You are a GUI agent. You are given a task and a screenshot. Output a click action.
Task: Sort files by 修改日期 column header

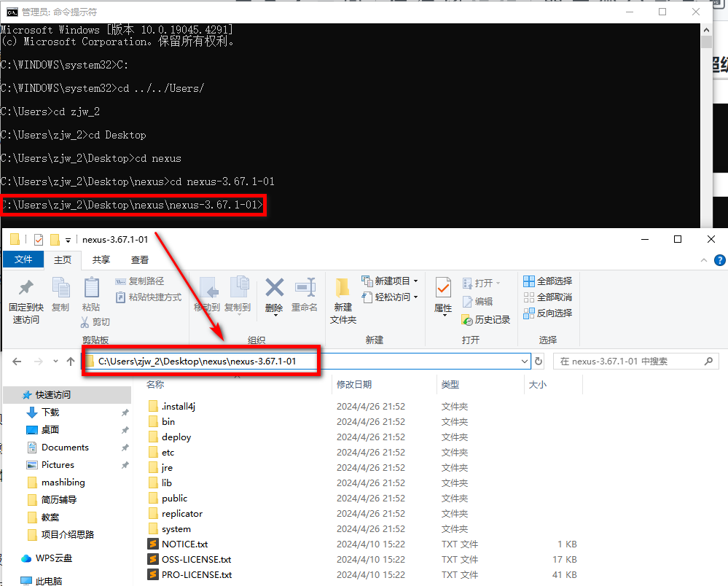[x=354, y=384]
